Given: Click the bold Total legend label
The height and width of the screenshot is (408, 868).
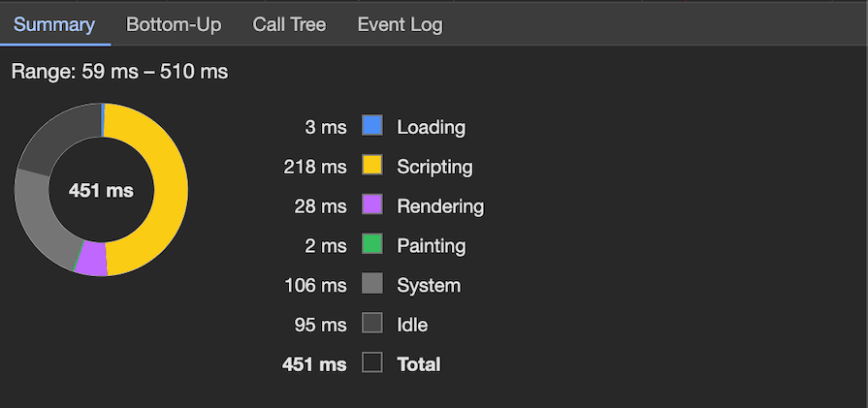Looking at the screenshot, I should (419, 364).
